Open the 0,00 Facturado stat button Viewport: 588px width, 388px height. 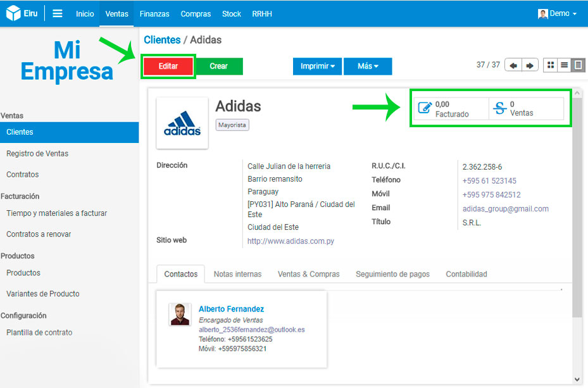coord(451,109)
